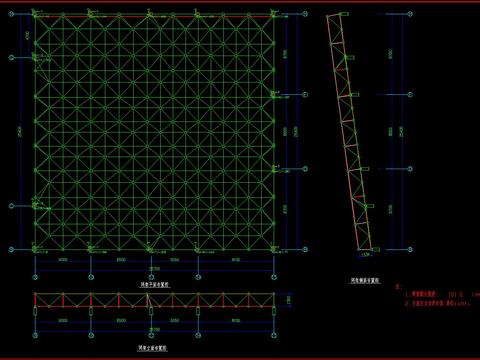Viewport: 480px width, 360px height.
Task: Click rightmost axis bubble beneath the elevation truss
Action: click(x=274, y=335)
